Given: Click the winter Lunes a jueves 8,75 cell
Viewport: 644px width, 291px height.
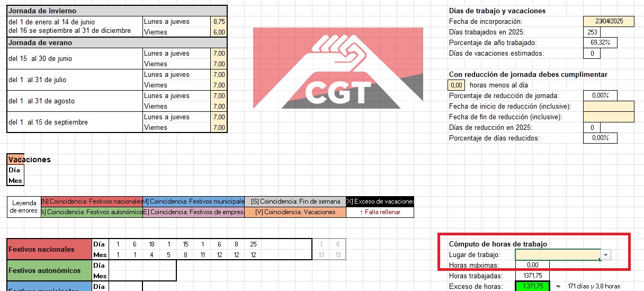Looking at the screenshot, I should point(219,22).
